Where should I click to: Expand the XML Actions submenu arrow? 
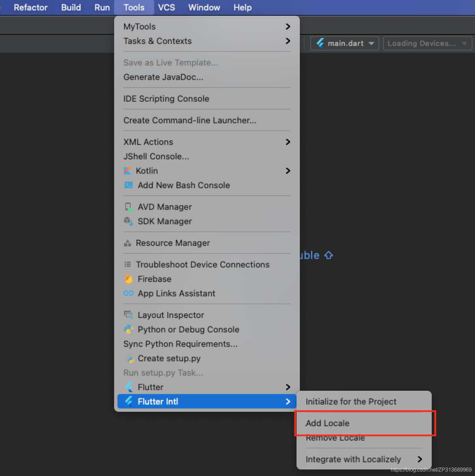pyautogui.click(x=288, y=142)
